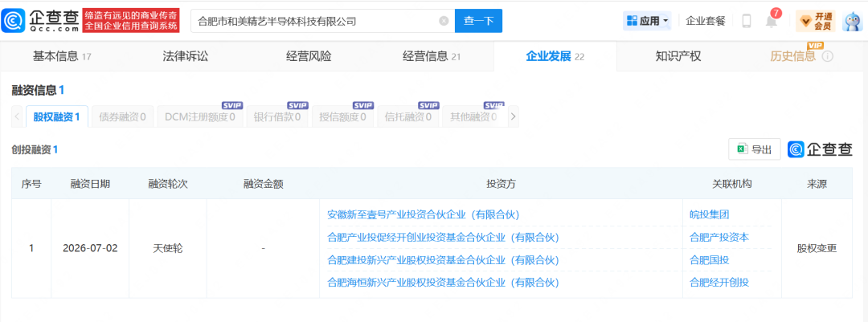The width and height of the screenshot is (868, 322).
Task: Open related institution 合肥经开创投
Action: pyautogui.click(x=719, y=282)
